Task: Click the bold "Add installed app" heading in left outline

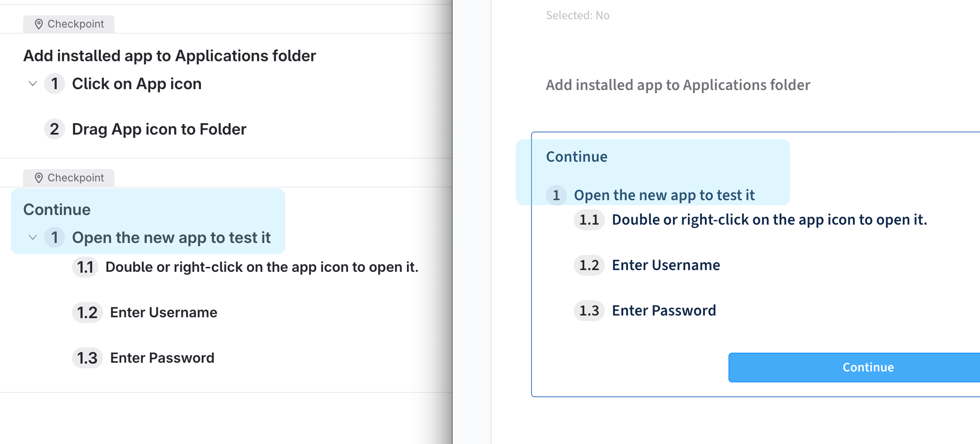Action: pos(169,56)
